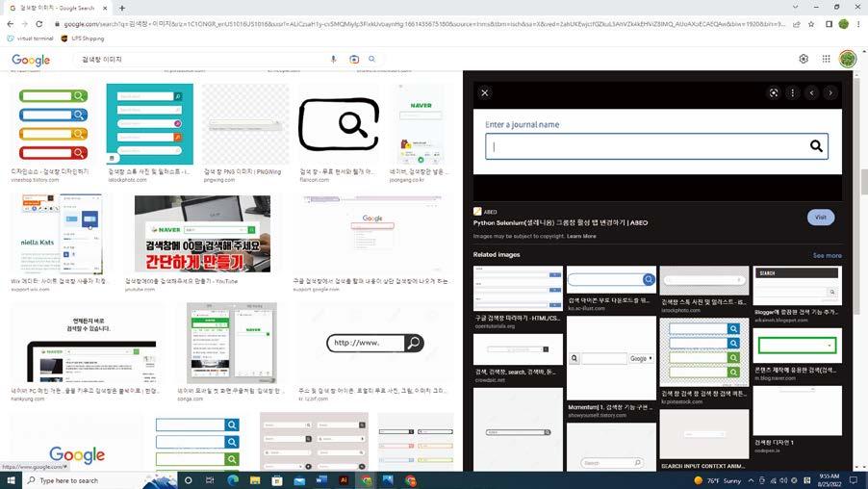Open the Google account avatar
This screenshot has width=868, height=489.
coord(848,59)
